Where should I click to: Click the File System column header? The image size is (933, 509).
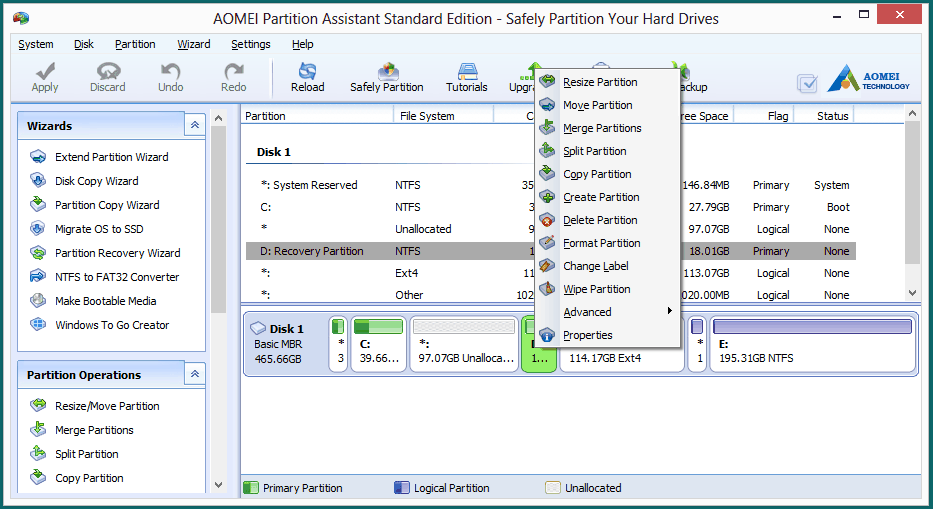444,115
